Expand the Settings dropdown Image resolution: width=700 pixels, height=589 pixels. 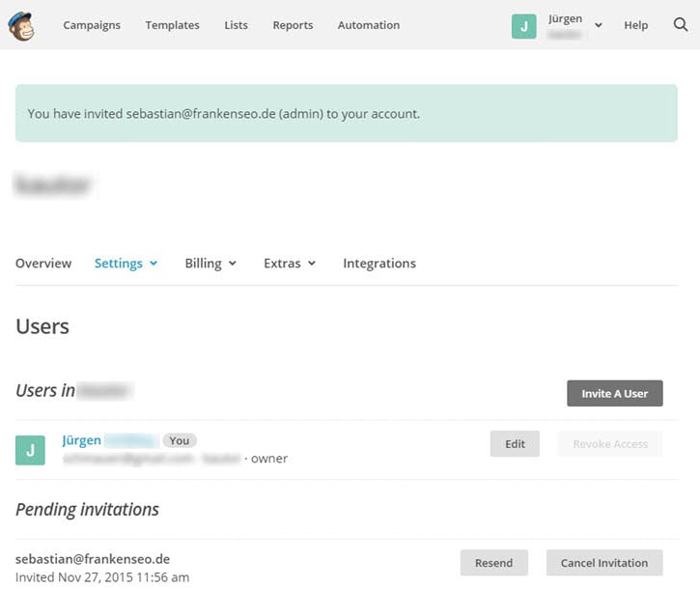click(126, 264)
